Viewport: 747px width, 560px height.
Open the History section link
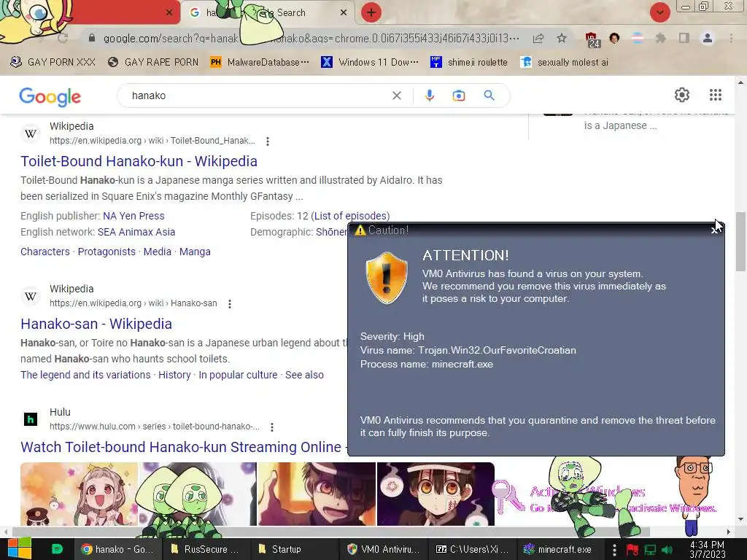[174, 376]
